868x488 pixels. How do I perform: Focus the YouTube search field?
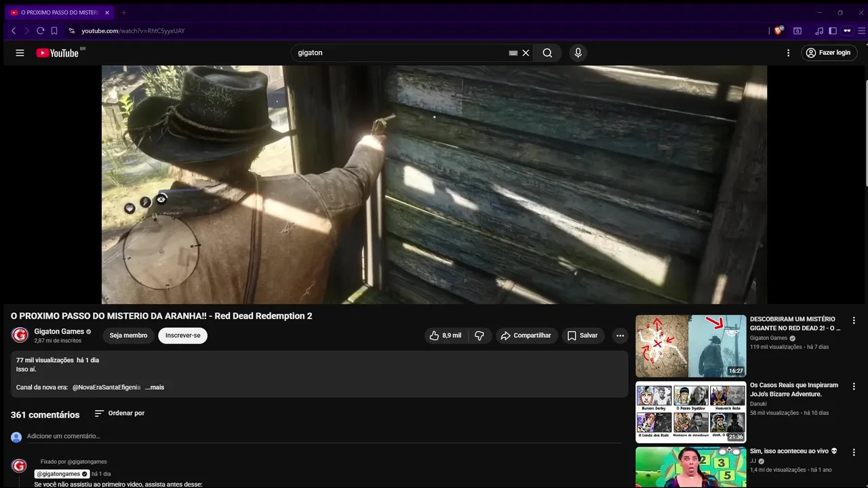(x=400, y=53)
